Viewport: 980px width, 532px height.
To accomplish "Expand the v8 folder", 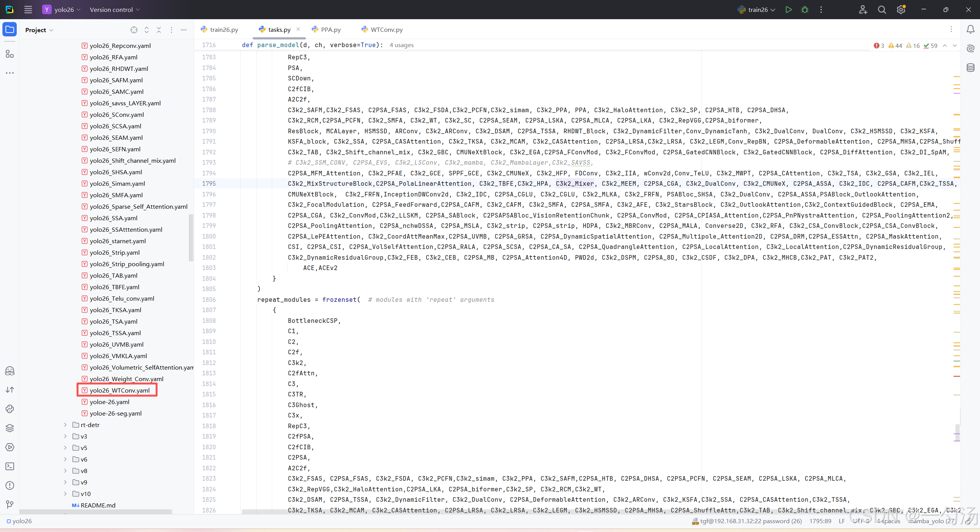I will (65, 471).
